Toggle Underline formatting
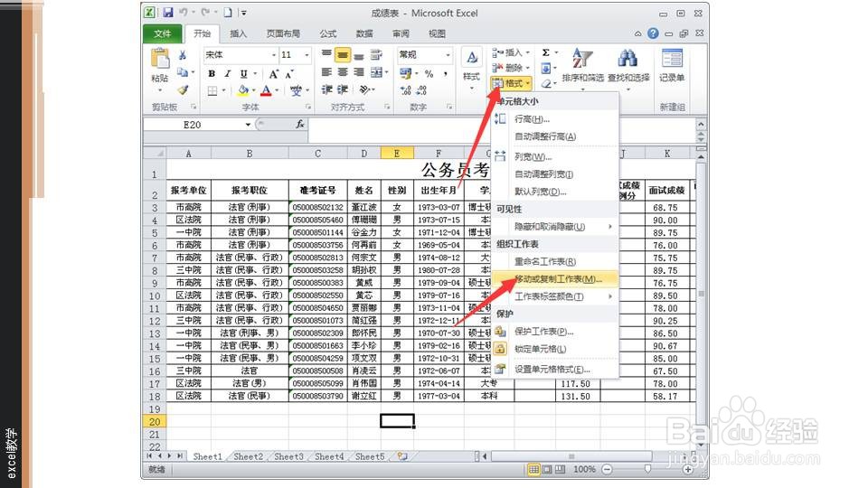 pyautogui.click(x=243, y=73)
